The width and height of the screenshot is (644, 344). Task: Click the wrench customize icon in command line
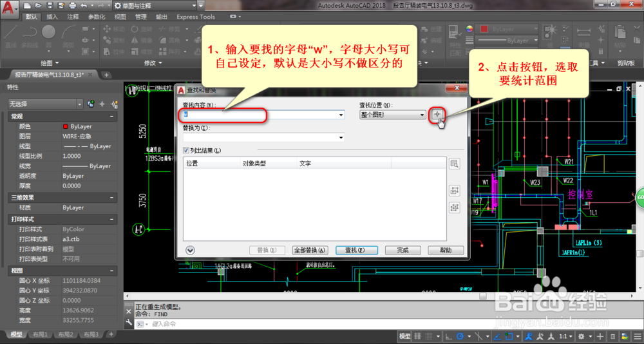click(129, 323)
